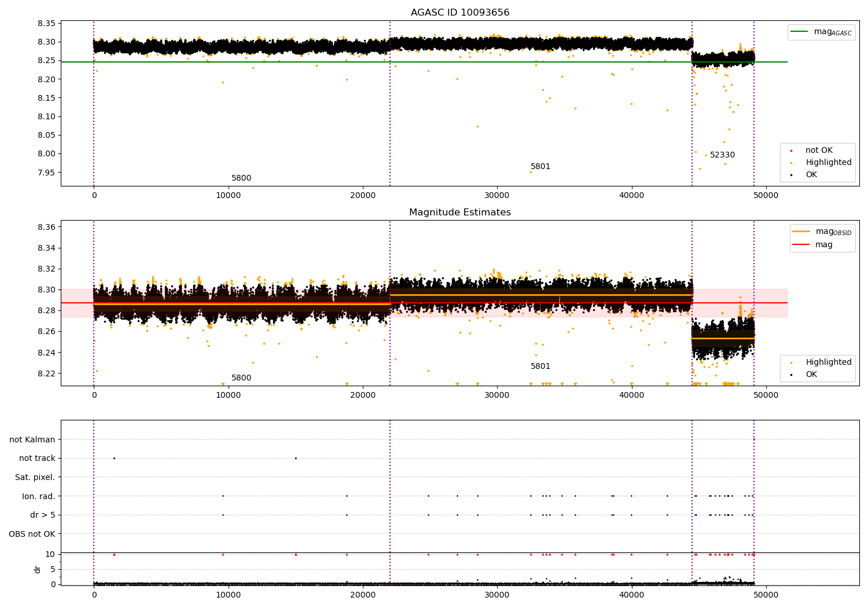868x608 pixels.
Task: Click the 'Sat. pixel.' row label
Action: [35, 478]
